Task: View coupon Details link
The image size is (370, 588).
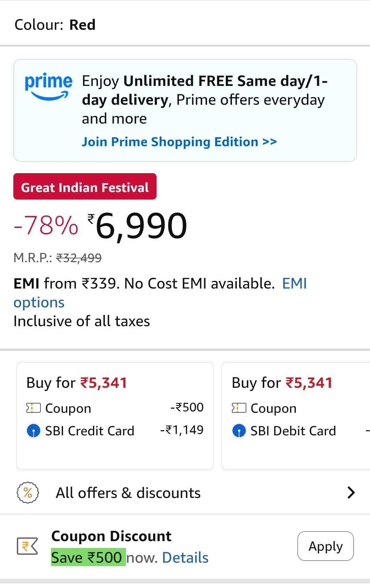Action: [185, 558]
